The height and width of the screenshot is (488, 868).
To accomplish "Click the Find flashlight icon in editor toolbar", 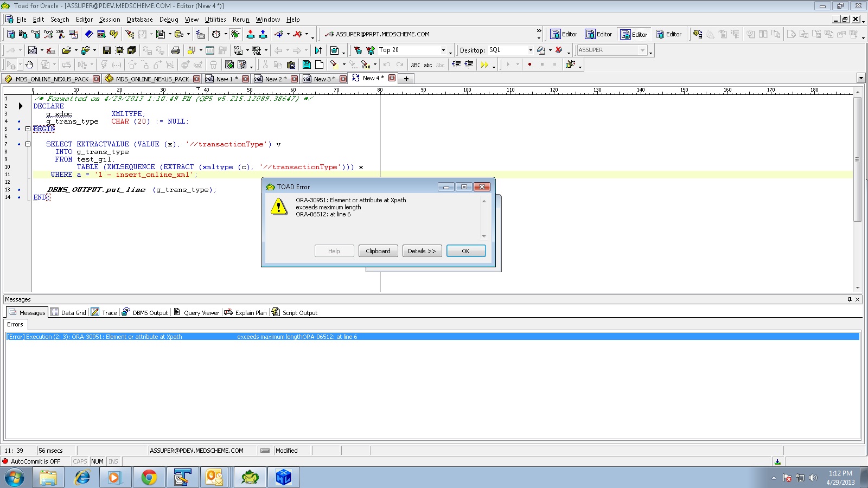I will 334,65.
